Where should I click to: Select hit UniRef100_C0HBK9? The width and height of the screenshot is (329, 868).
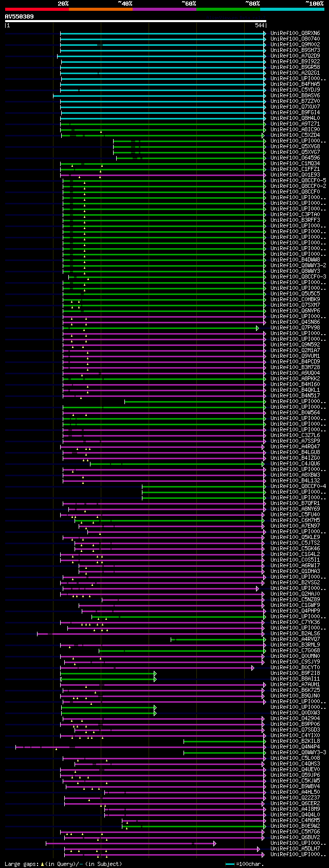pyautogui.click(x=295, y=299)
